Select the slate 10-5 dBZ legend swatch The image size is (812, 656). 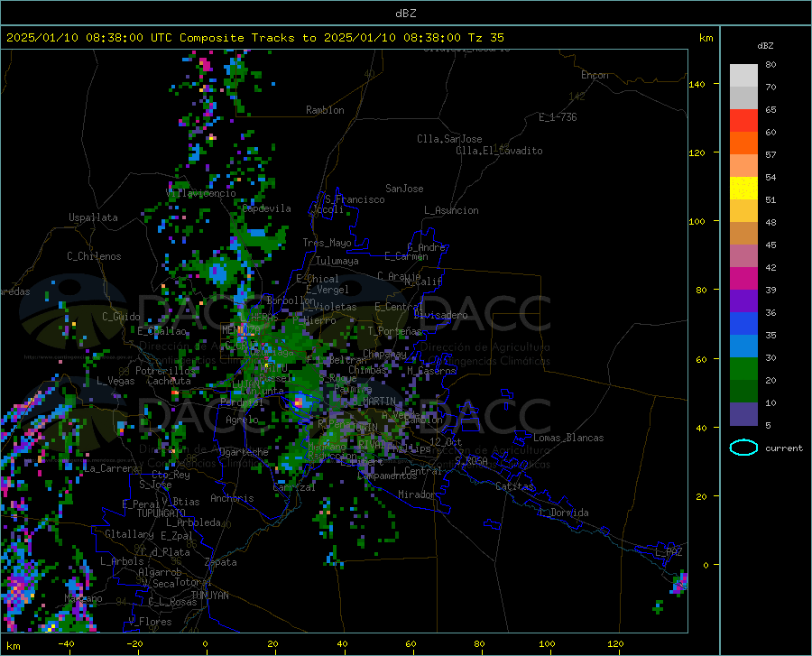point(743,414)
